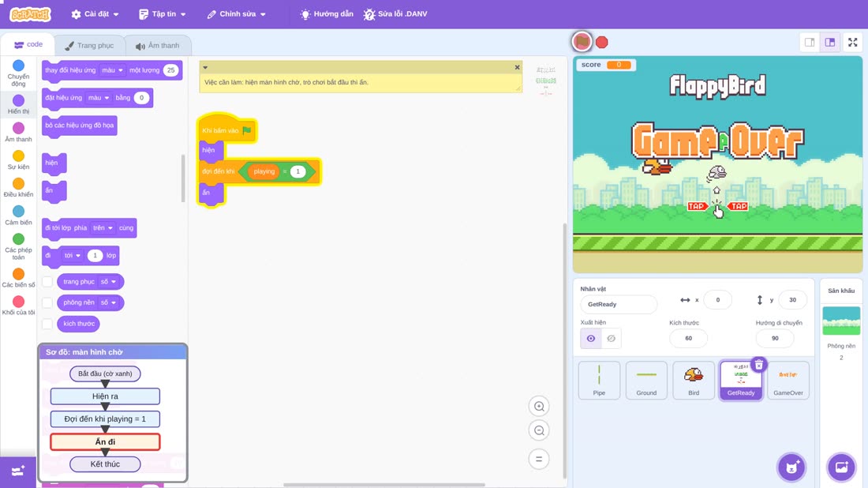
Task: Open the add extension button
Action: coord(17,471)
